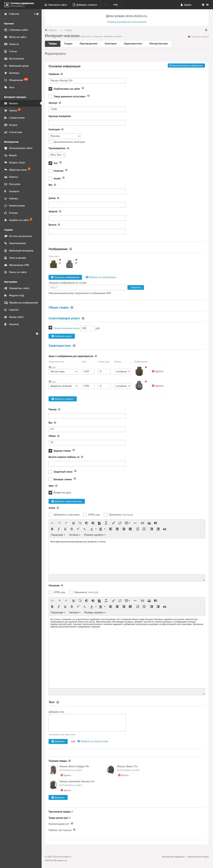Viewport: 213px width, 868px height.
Task: Open the Категория dropdown showing Рюкзаки
Action: click(x=65, y=136)
